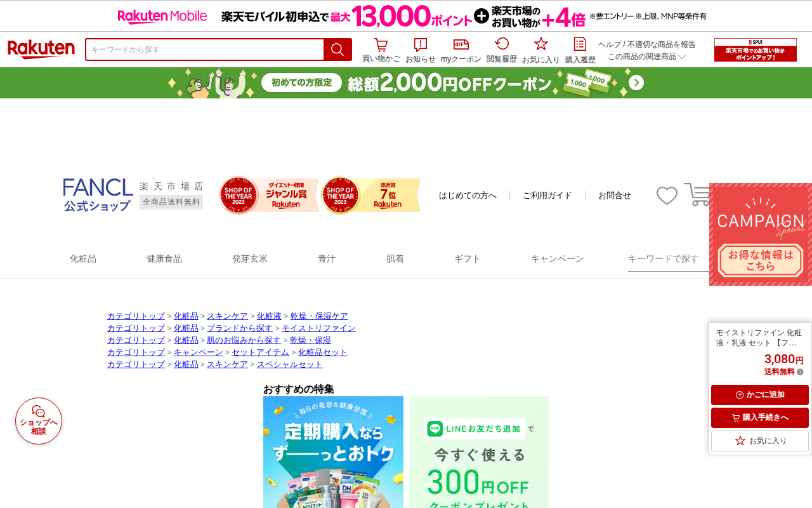Click the 3,080円 price text

tap(783, 359)
